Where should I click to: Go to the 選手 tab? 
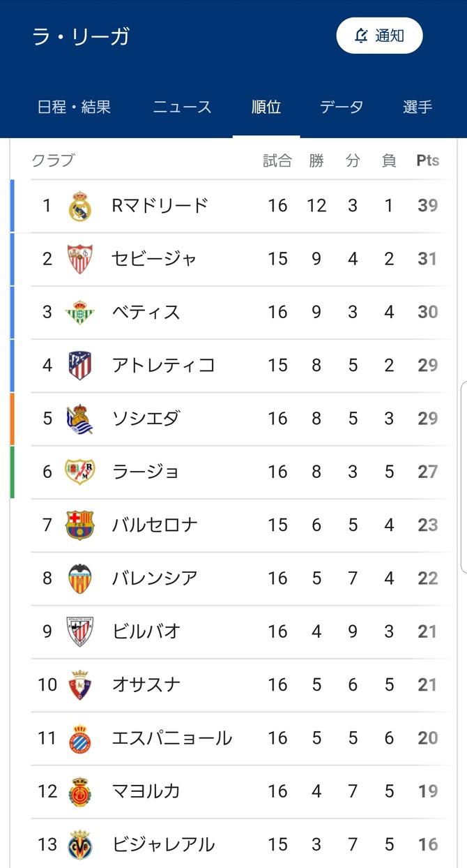[418, 107]
